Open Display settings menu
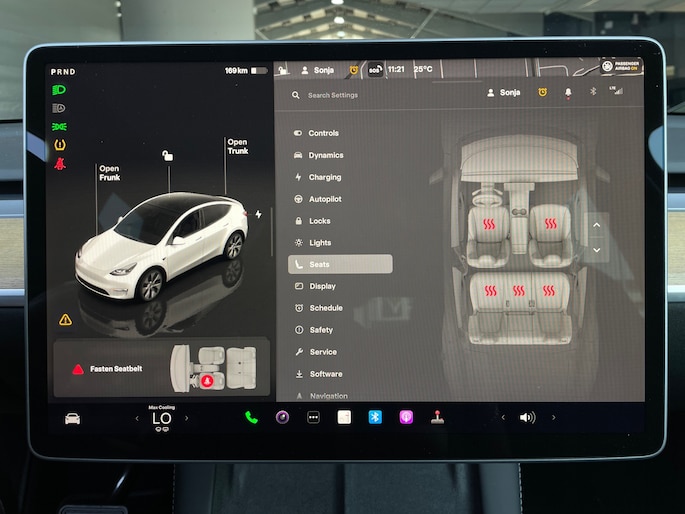Image resolution: width=685 pixels, height=514 pixels. (x=316, y=286)
